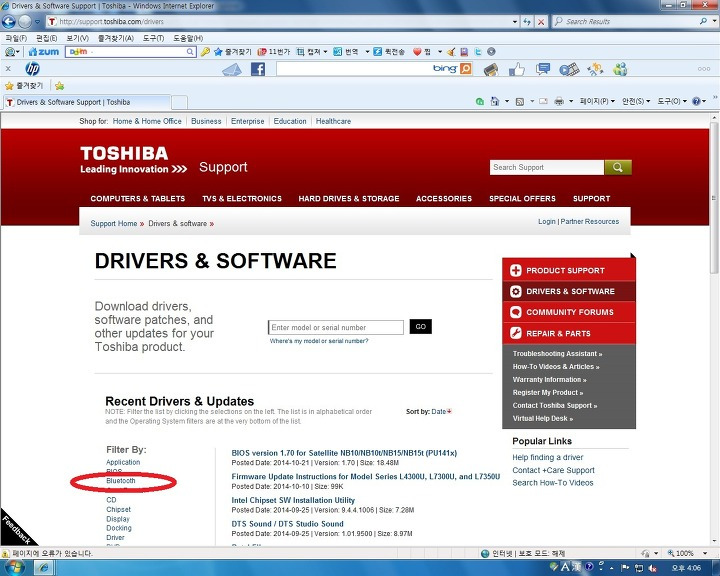Image resolution: width=720 pixels, height=576 pixels.
Task: Click the red heart icon in zum toolbar
Action: tap(417, 52)
